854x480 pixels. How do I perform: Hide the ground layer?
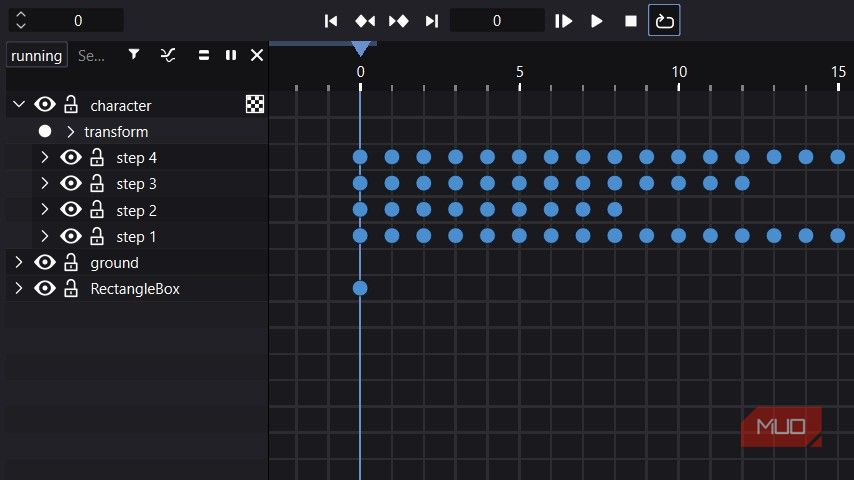coord(45,262)
